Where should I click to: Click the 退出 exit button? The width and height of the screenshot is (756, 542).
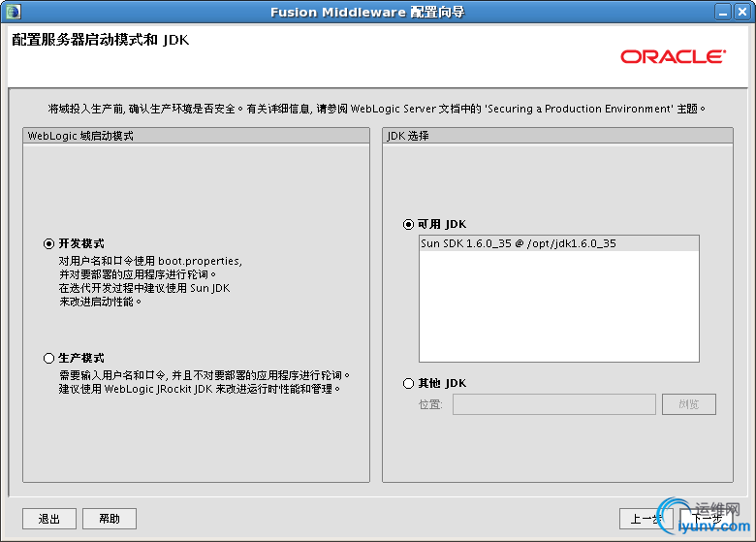click(49, 519)
